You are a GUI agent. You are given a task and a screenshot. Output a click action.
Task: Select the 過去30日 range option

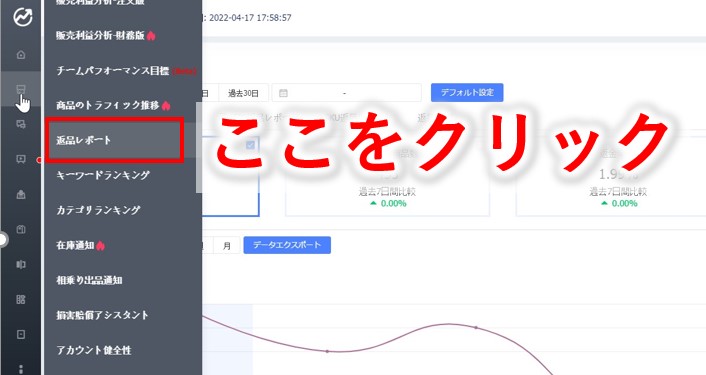tap(244, 93)
